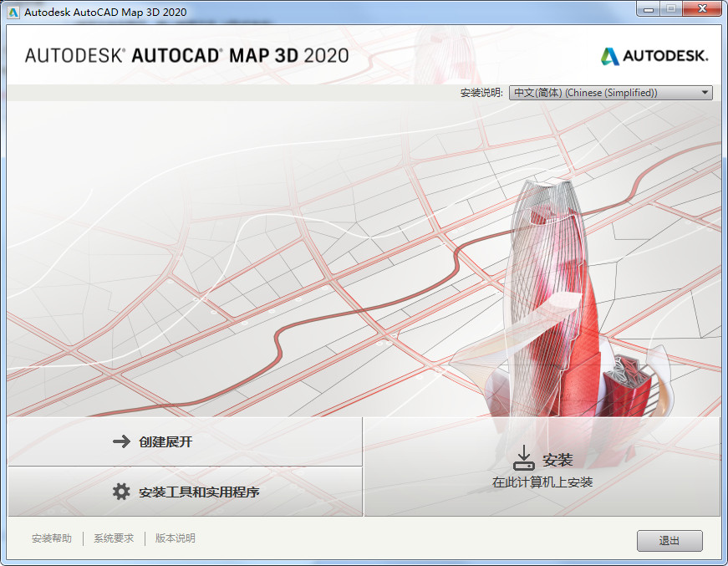Open the 版本说明 release notes link
The height and width of the screenshot is (566, 728).
(x=175, y=538)
